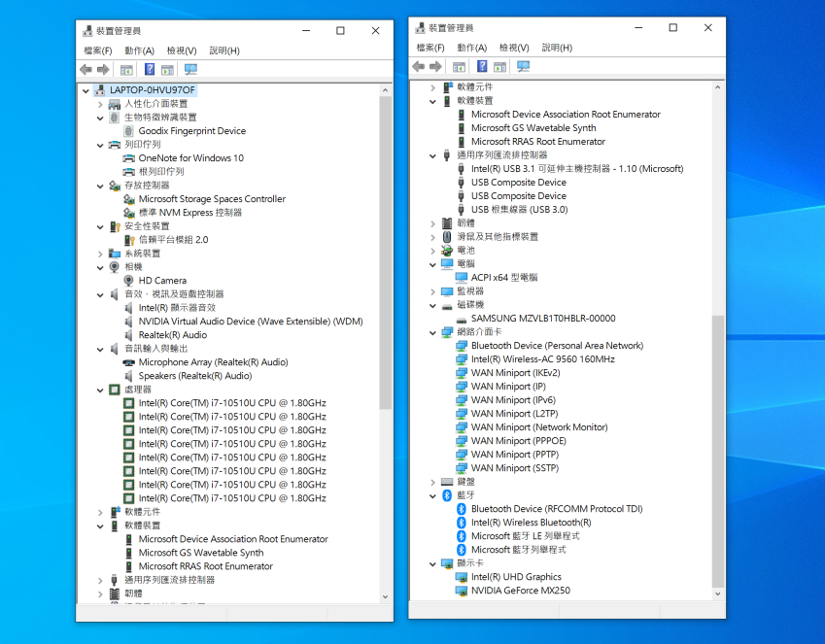Screen dimensions: 825x644
Task: Click the icon beside 信賴平台模組 2.0
Action: click(x=129, y=240)
